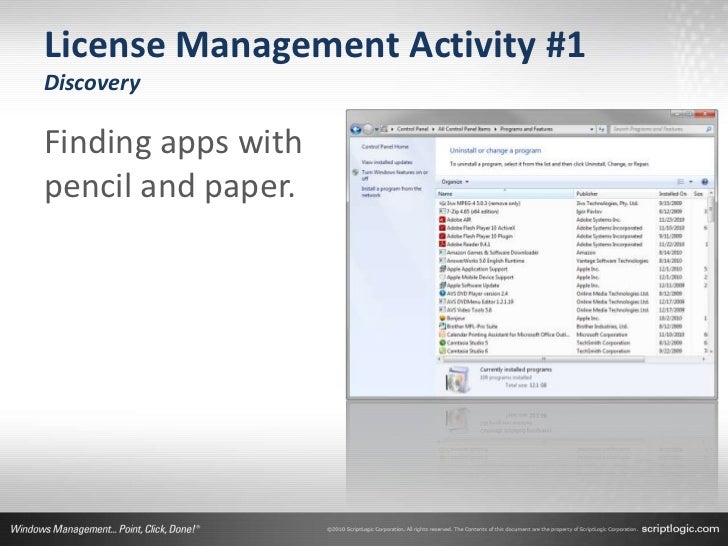Select the Calendar Printing Assistant icon
The image size is (728, 546).
442,335
